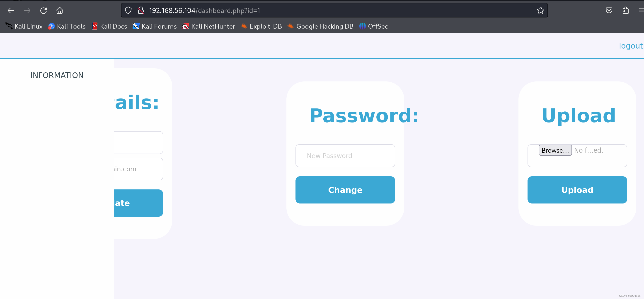This screenshot has width=644, height=299.
Task: Click the browser favorites star icon
Action: coord(541,10)
